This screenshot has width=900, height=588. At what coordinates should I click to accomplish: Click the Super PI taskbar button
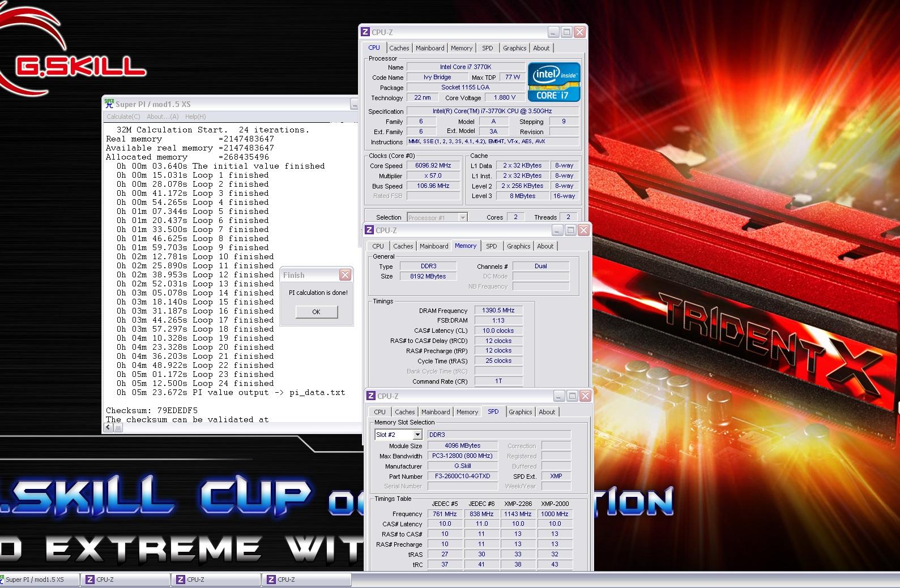pos(40,580)
